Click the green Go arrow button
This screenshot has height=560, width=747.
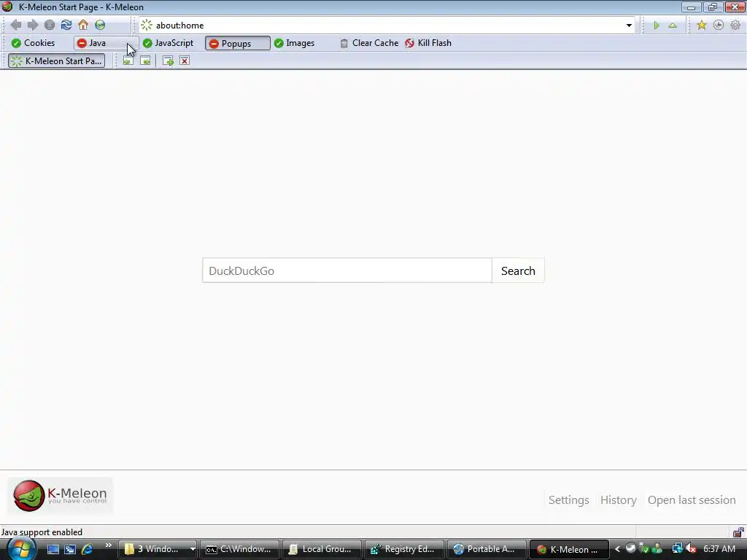pos(656,26)
